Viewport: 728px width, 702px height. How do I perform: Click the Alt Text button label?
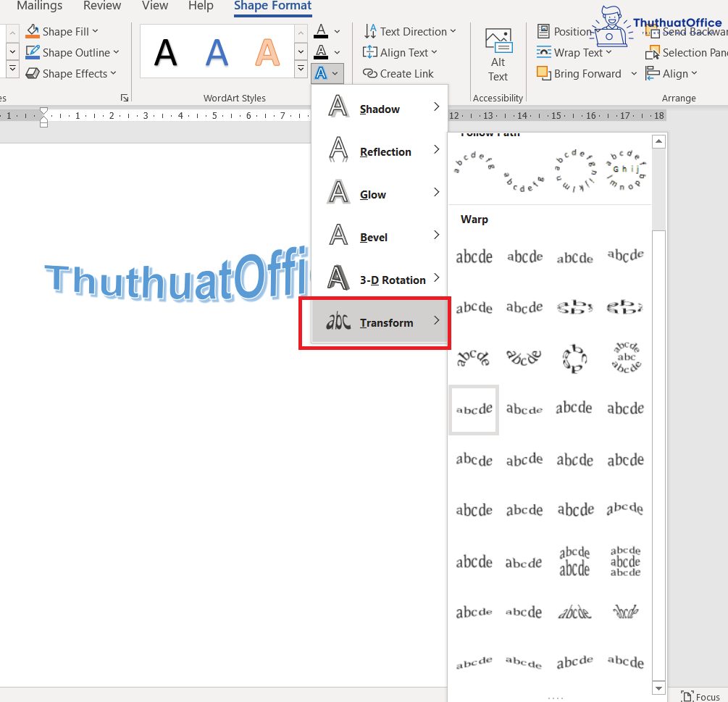click(x=498, y=69)
